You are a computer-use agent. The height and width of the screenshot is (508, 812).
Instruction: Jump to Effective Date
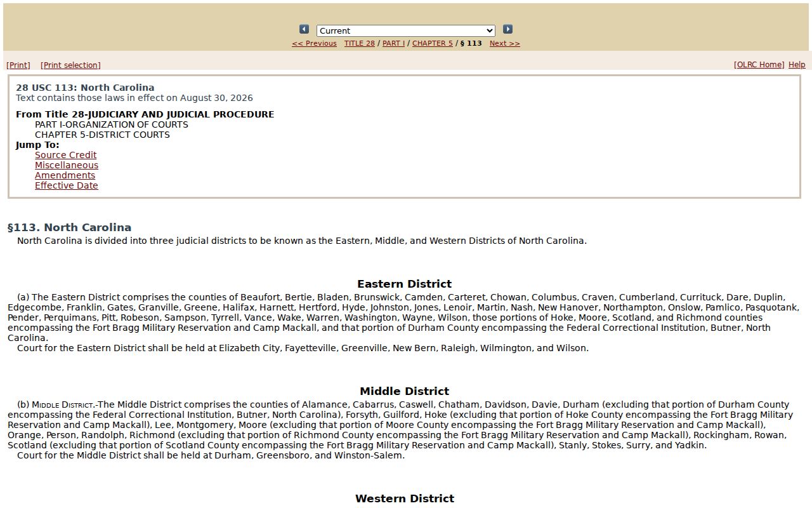click(x=67, y=185)
